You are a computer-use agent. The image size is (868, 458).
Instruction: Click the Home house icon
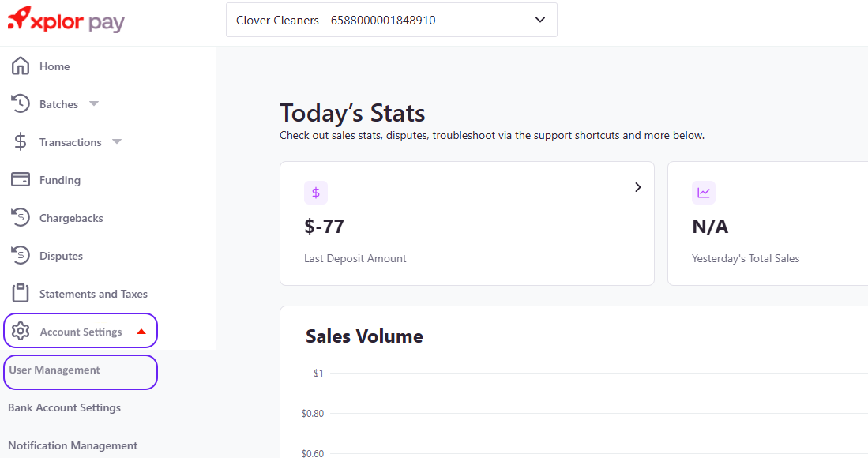coord(21,66)
